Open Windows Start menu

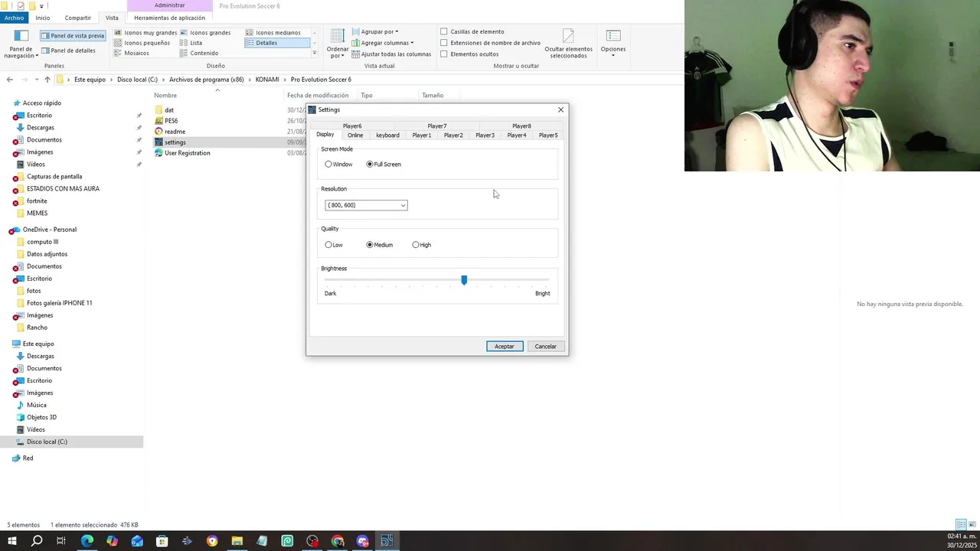click(12, 541)
